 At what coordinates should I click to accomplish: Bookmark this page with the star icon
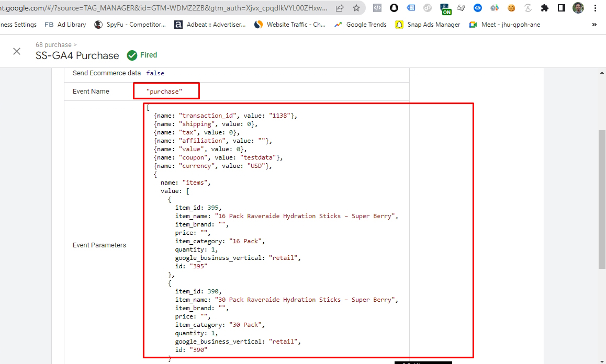(356, 8)
